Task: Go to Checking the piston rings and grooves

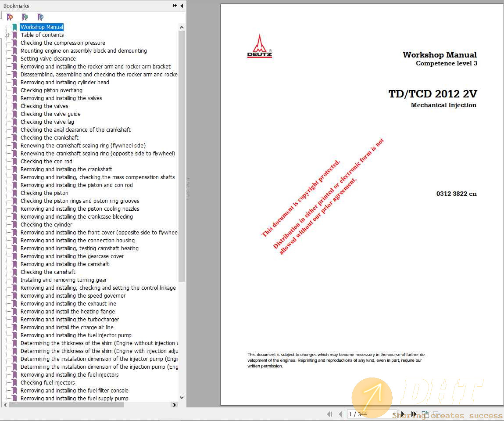Action: tap(80, 201)
